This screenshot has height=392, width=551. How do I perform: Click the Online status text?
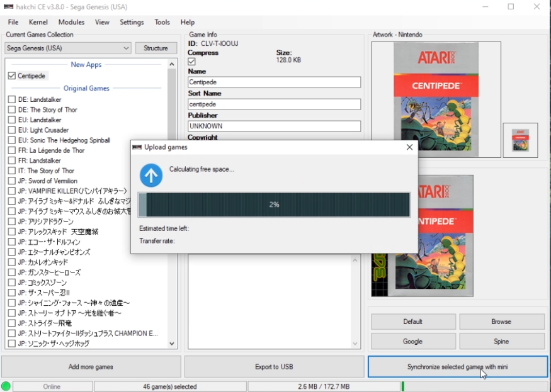point(52,386)
